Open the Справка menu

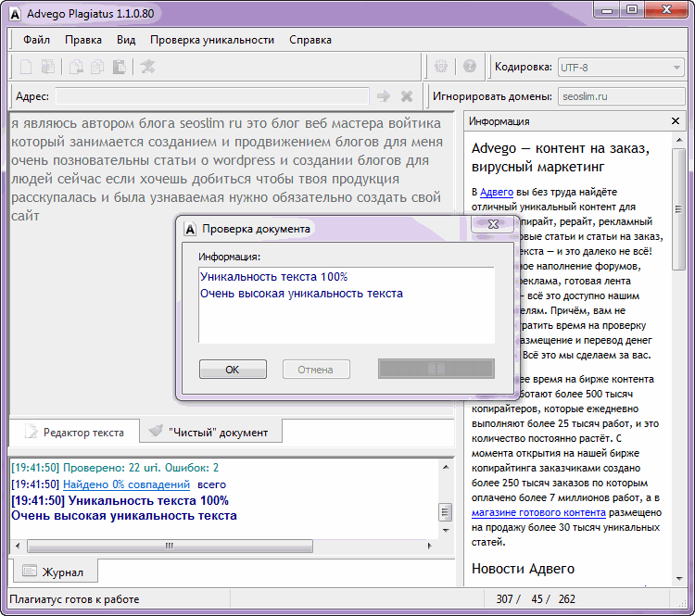click(x=310, y=40)
